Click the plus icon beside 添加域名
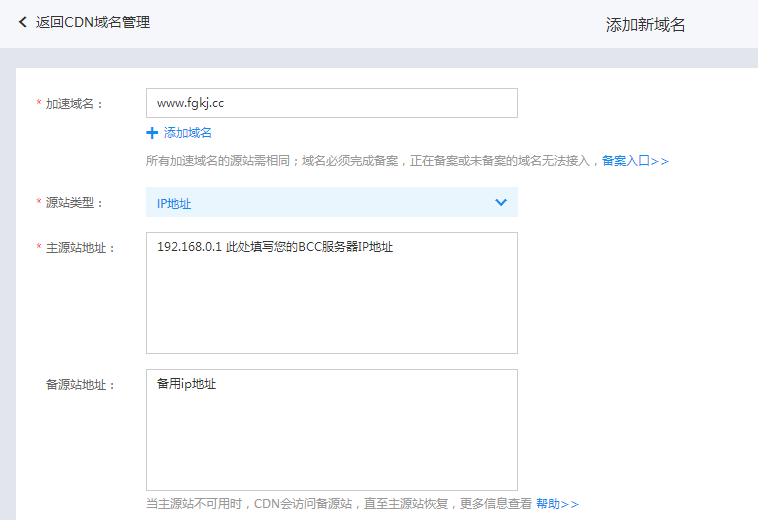 [x=152, y=133]
